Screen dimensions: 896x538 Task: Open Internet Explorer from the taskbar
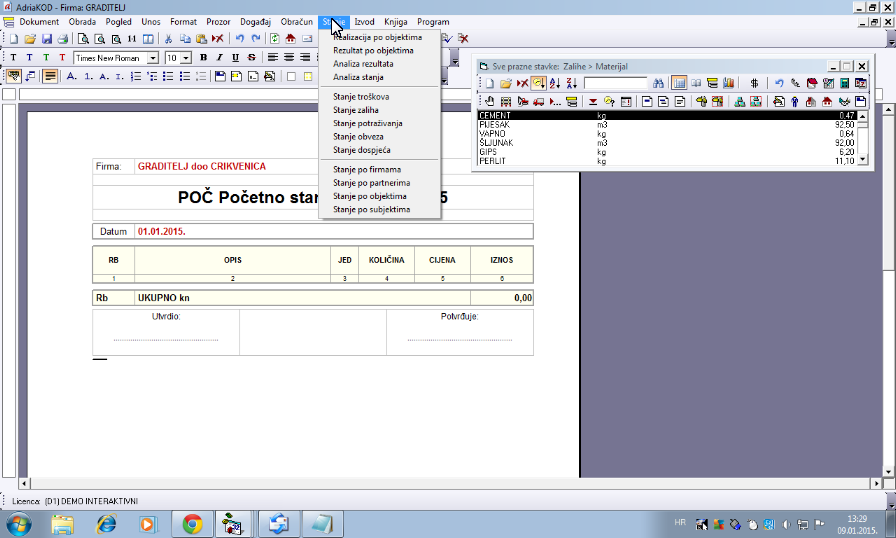[x=107, y=524]
